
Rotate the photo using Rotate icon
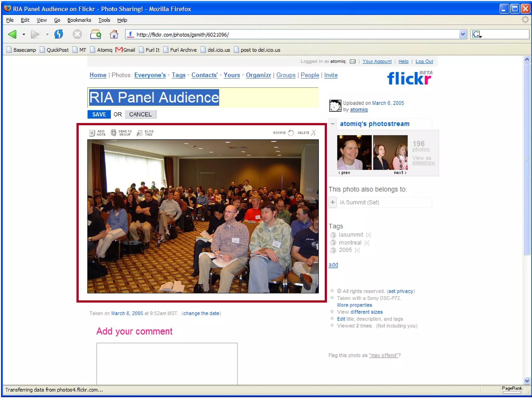(x=291, y=133)
